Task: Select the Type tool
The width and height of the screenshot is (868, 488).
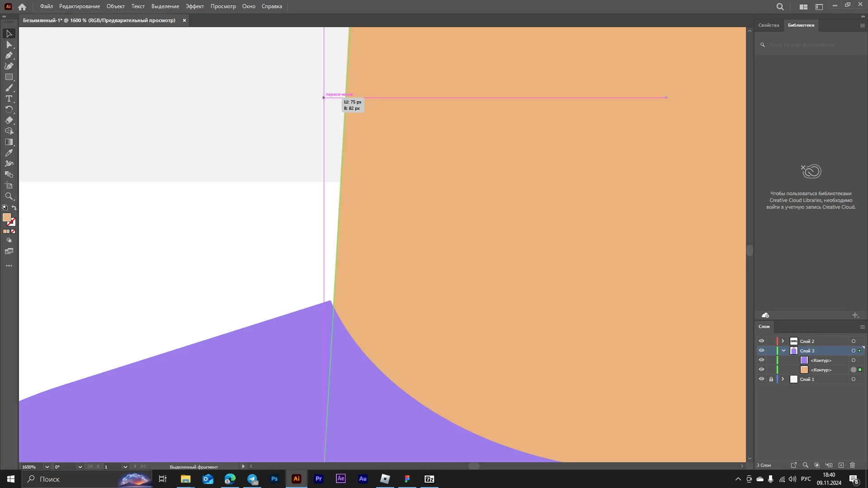Action: point(9,99)
